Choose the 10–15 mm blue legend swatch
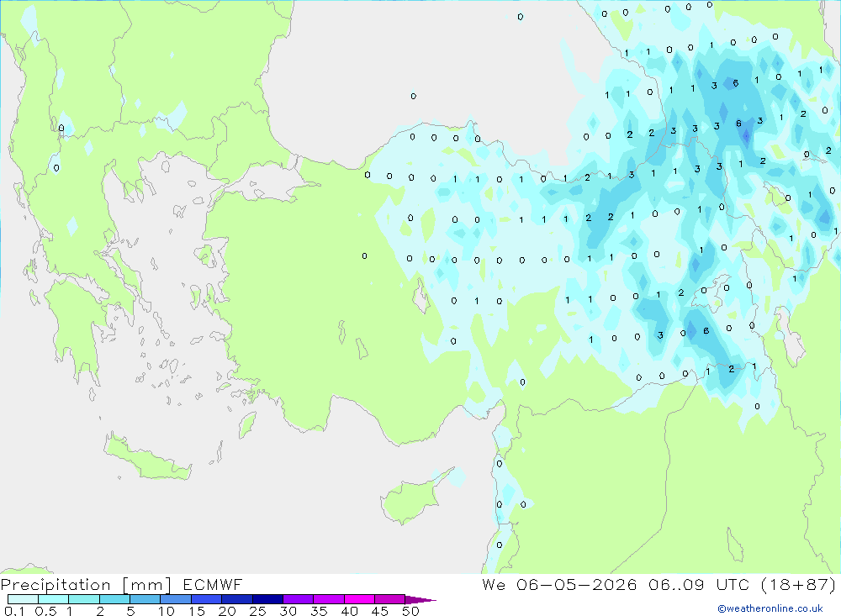 (x=176, y=599)
